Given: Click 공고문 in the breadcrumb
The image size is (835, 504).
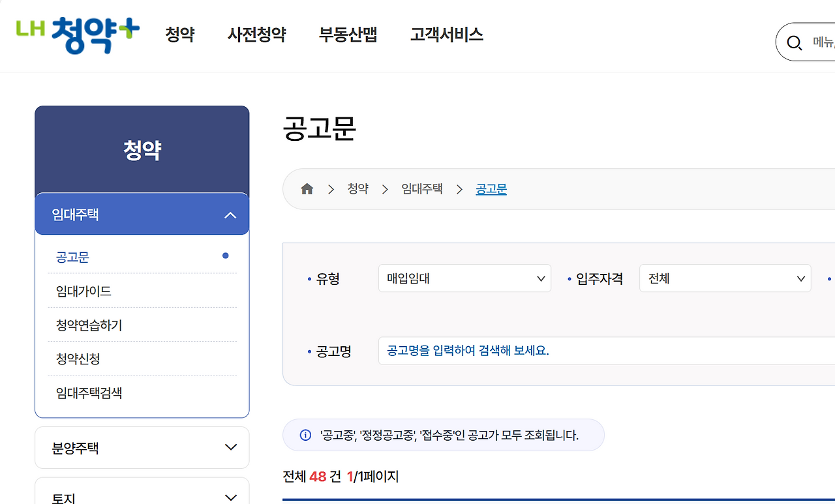Looking at the screenshot, I should [x=491, y=189].
